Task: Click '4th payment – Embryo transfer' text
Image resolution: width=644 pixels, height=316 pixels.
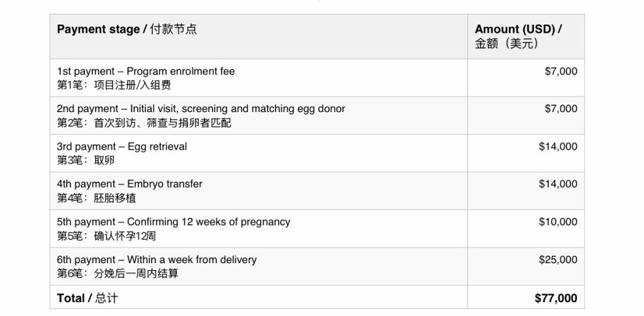Action: click(x=130, y=184)
